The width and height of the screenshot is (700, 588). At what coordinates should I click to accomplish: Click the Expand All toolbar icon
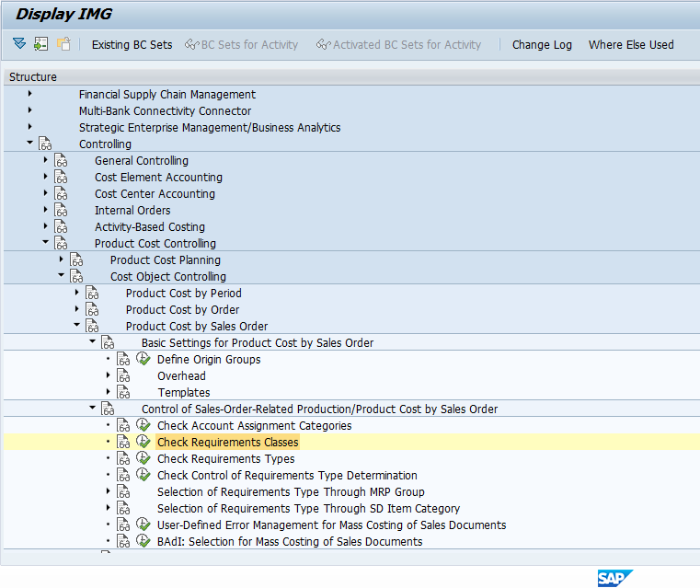(19, 44)
